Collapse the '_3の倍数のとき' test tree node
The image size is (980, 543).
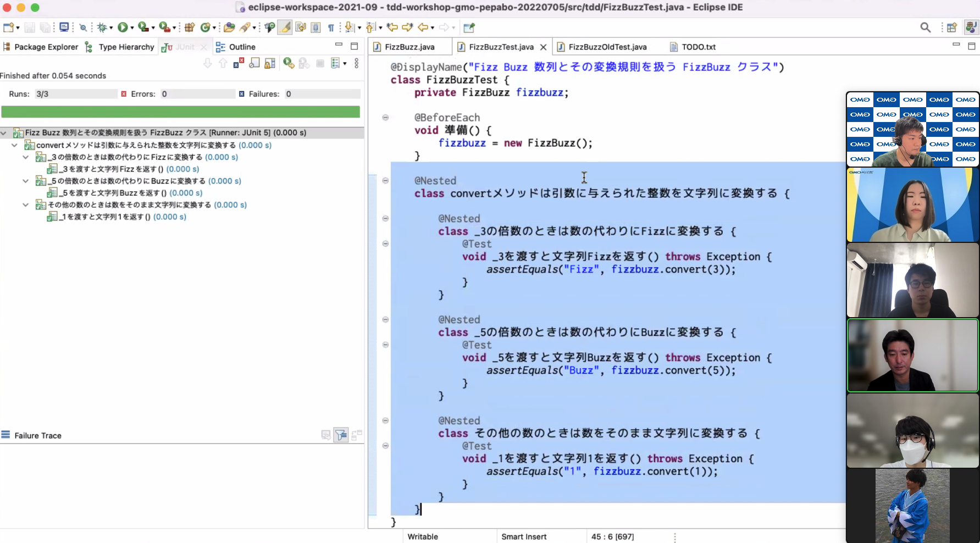click(25, 157)
